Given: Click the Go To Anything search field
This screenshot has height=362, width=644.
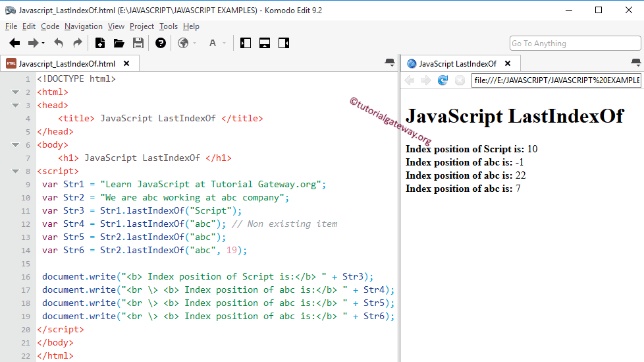Looking at the screenshot, I should click(x=575, y=44).
